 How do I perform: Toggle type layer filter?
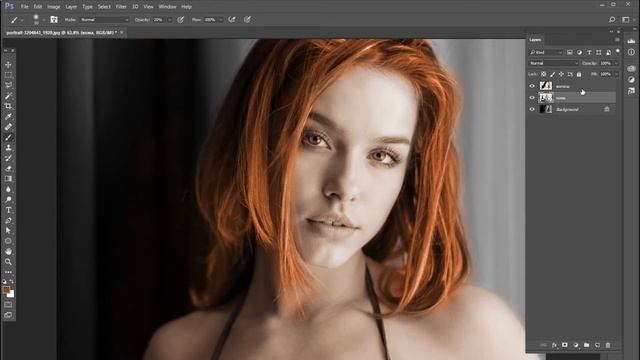(589, 52)
